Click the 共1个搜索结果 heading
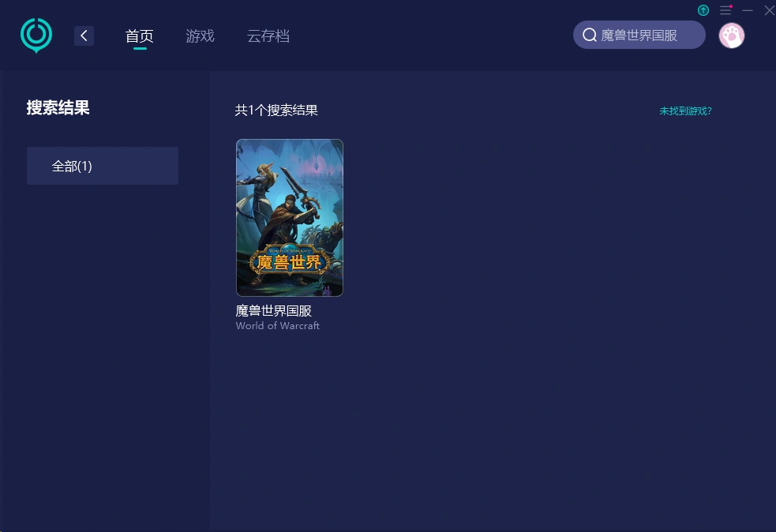The height and width of the screenshot is (532, 776). pos(276,111)
